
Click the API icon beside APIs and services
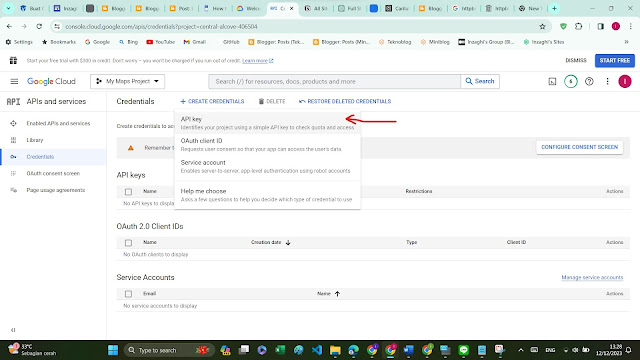pos(13,102)
